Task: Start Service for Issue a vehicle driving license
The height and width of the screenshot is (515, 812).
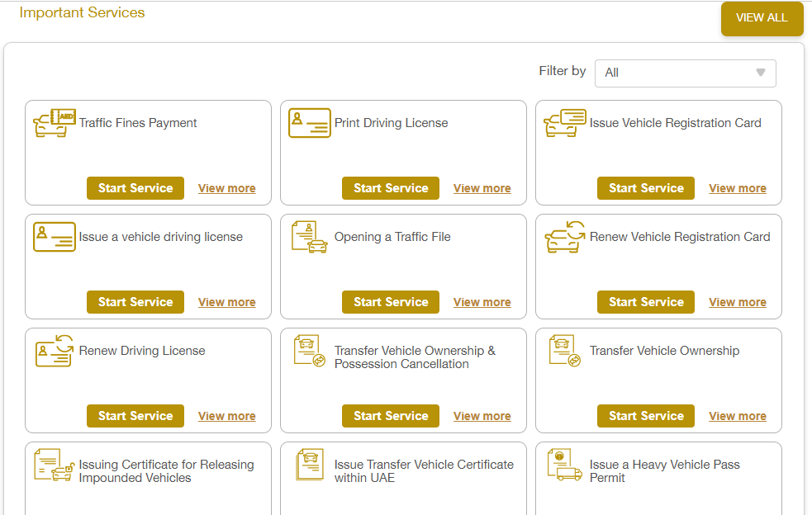Action: (135, 302)
